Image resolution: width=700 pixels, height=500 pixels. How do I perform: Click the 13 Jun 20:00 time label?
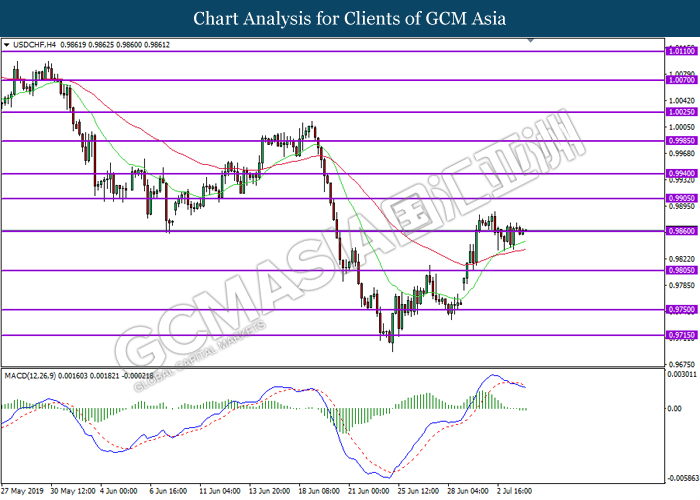[x=271, y=492]
